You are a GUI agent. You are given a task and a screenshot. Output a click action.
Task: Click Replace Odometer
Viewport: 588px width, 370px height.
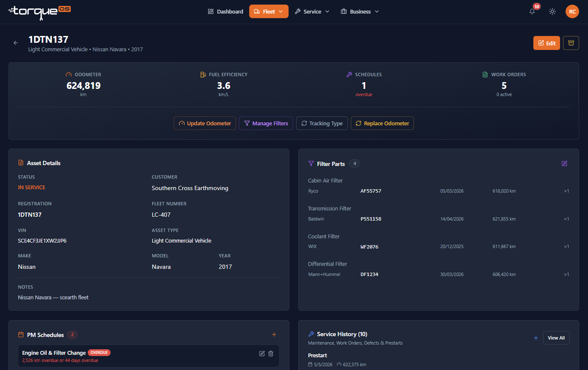[382, 123]
